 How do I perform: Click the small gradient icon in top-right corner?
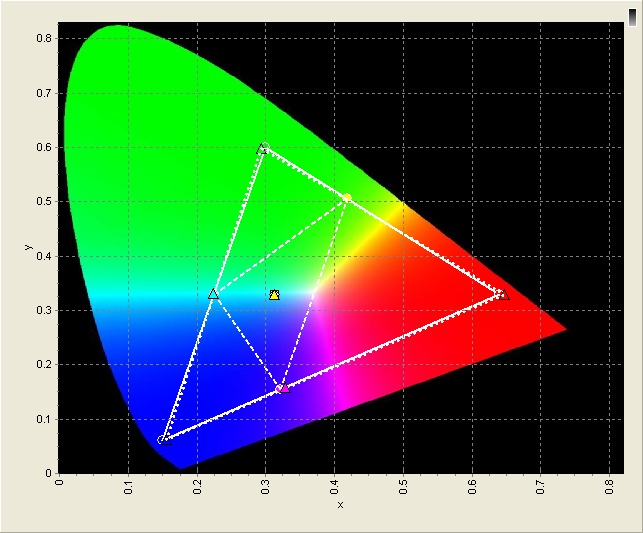[x=631, y=11]
